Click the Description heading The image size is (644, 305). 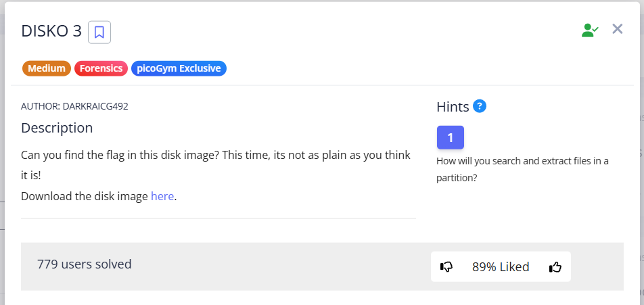(57, 128)
